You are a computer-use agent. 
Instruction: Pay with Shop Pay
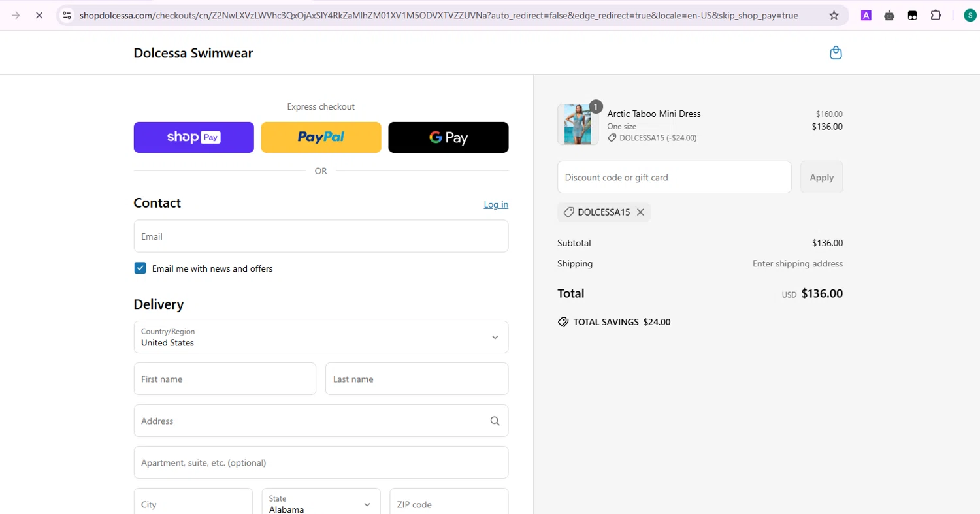pyautogui.click(x=193, y=137)
